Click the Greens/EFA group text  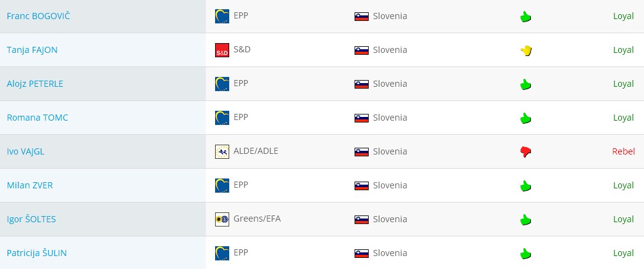[257, 219]
